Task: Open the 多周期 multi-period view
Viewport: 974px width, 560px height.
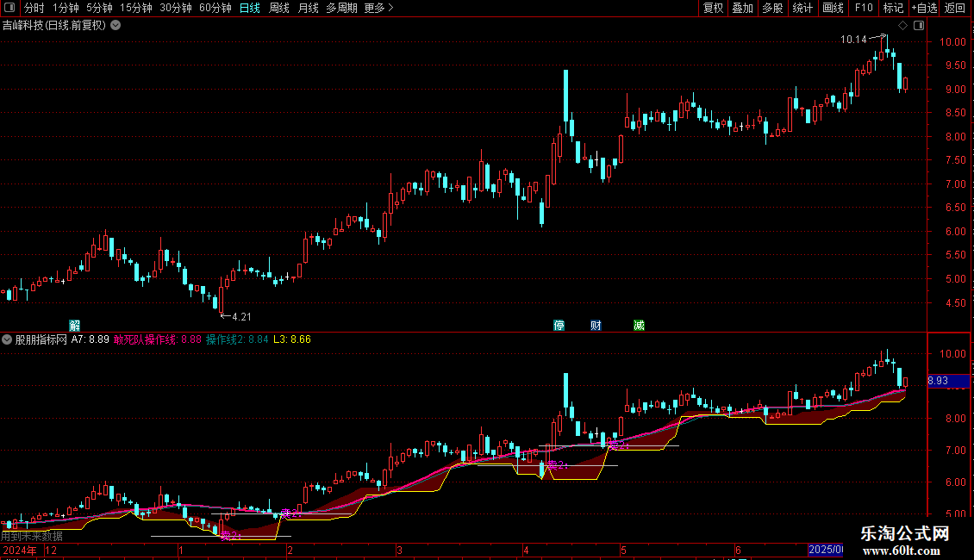Action: coord(341,8)
